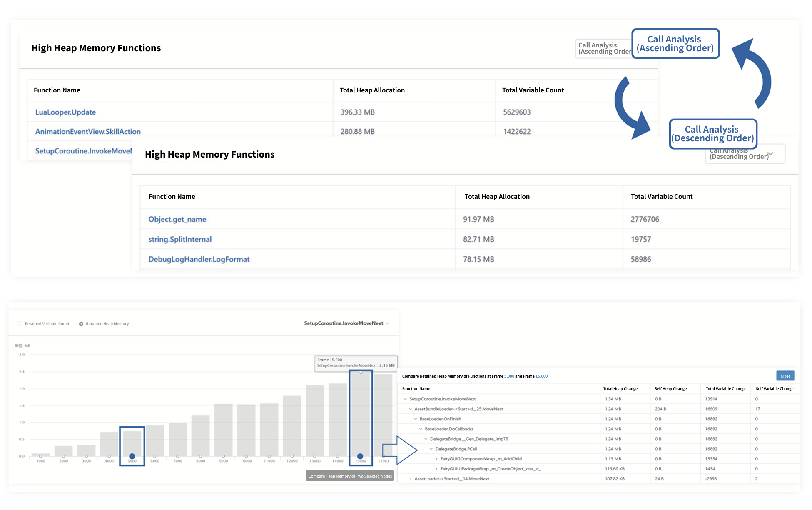
Task: Select the frame 2000 node on chart
Action: 63,456
